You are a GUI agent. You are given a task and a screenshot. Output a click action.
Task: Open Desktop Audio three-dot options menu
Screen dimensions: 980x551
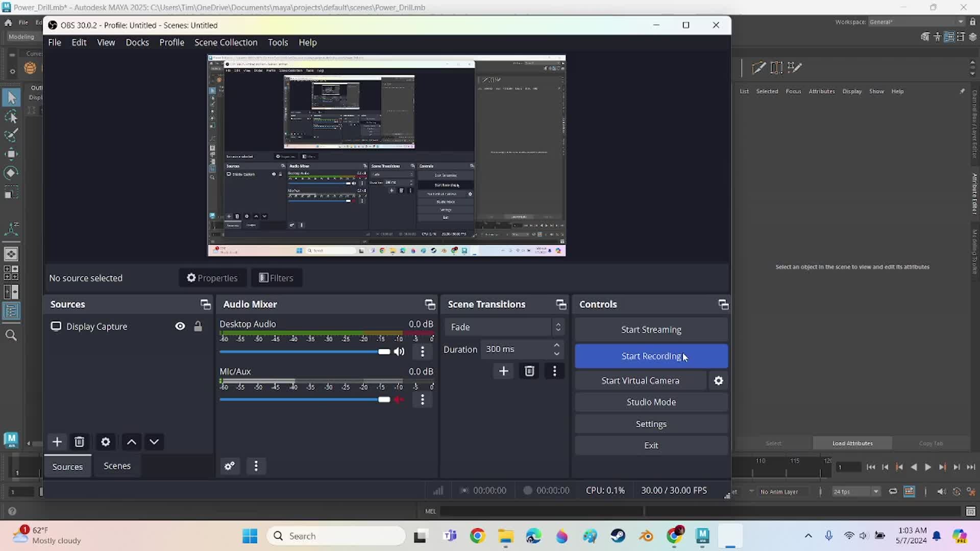422,352
